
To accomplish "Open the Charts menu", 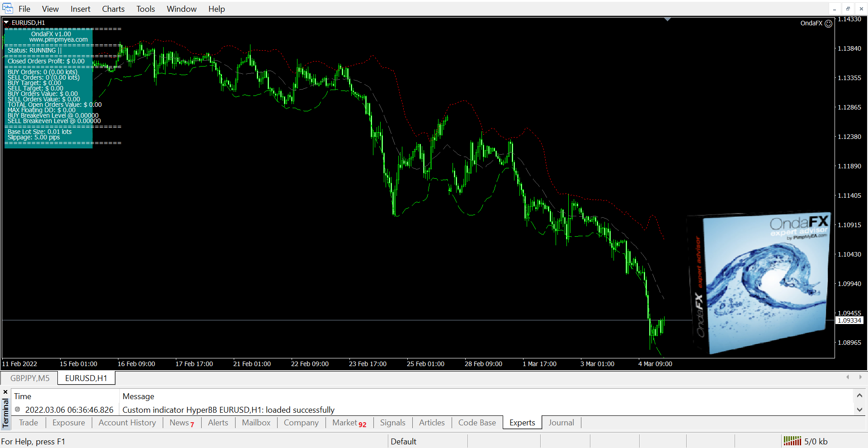I will pyautogui.click(x=113, y=9).
